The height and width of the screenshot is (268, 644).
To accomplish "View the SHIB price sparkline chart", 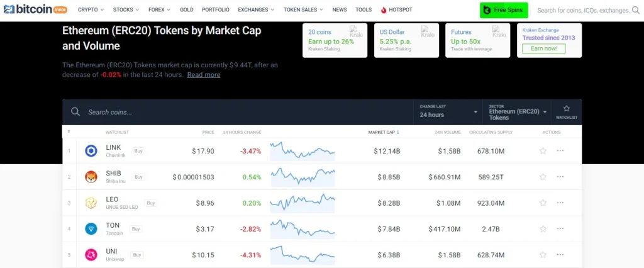I will click(x=303, y=177).
